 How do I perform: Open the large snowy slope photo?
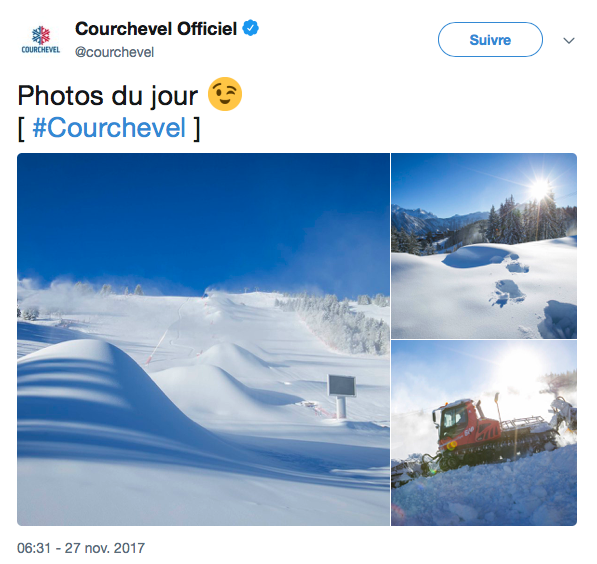(x=203, y=339)
